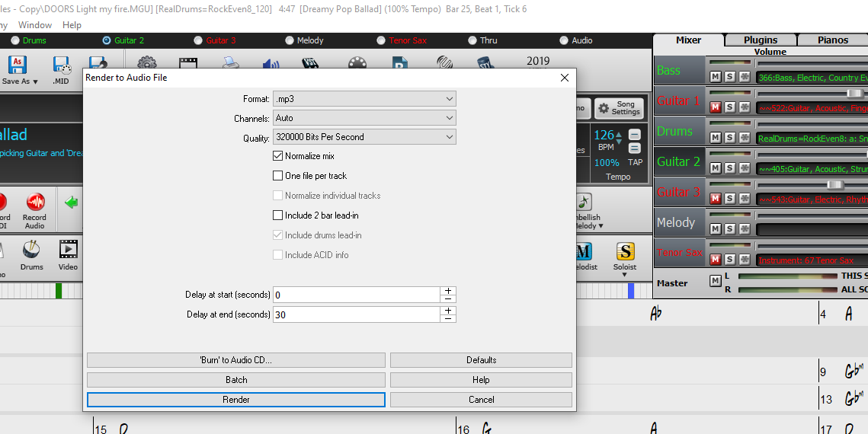Solo the Guitar 1 track
The width and height of the screenshot is (868, 434).
pos(730,107)
